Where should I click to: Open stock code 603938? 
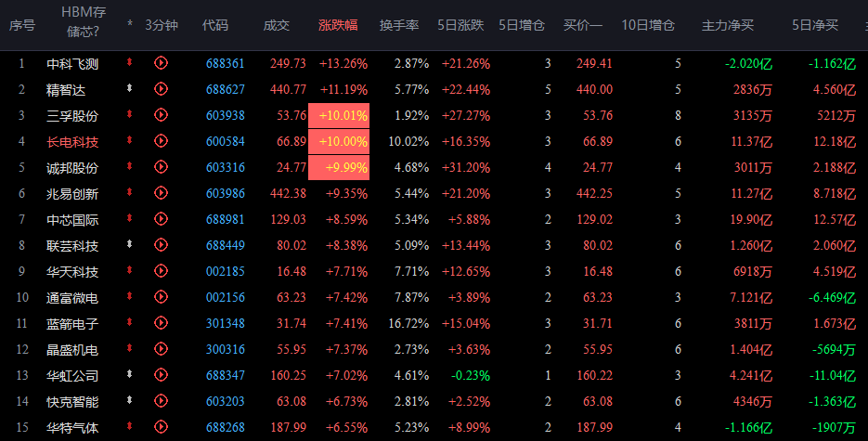point(226,116)
